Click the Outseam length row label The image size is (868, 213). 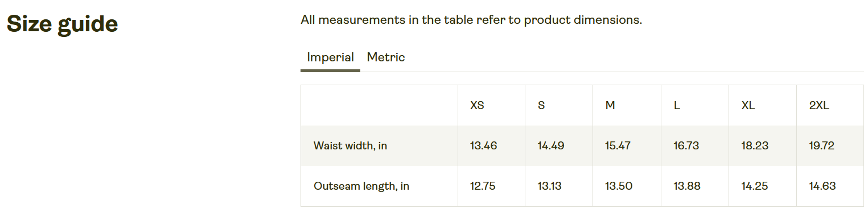coord(361,186)
